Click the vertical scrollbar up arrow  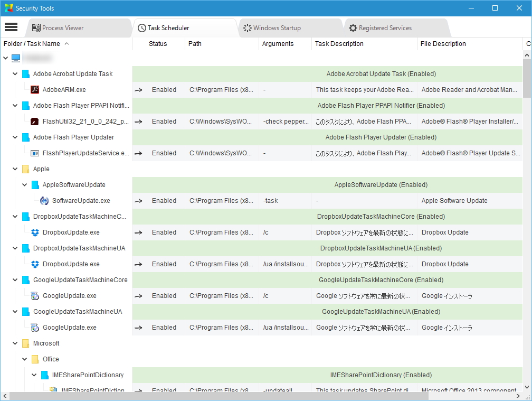(x=527, y=54)
